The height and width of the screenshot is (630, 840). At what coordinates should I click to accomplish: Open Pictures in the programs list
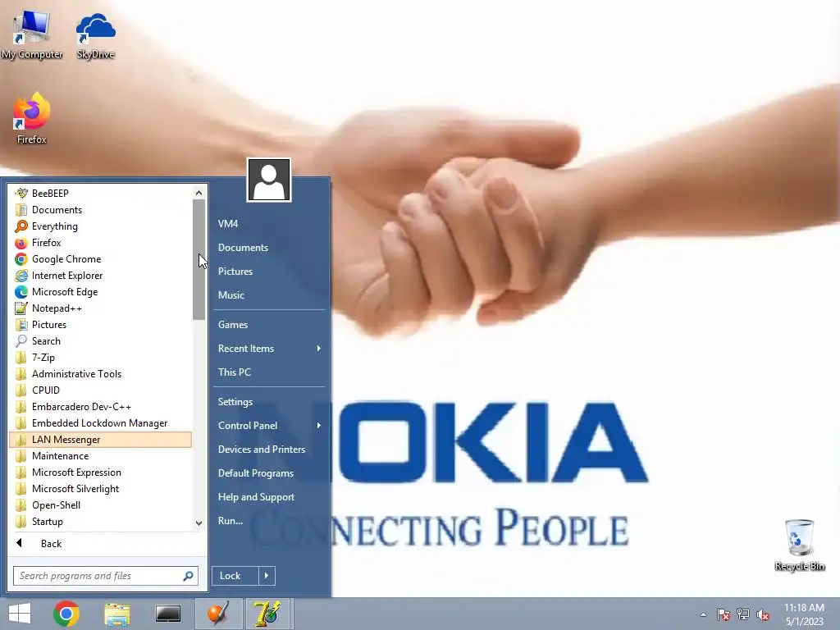tap(100, 325)
